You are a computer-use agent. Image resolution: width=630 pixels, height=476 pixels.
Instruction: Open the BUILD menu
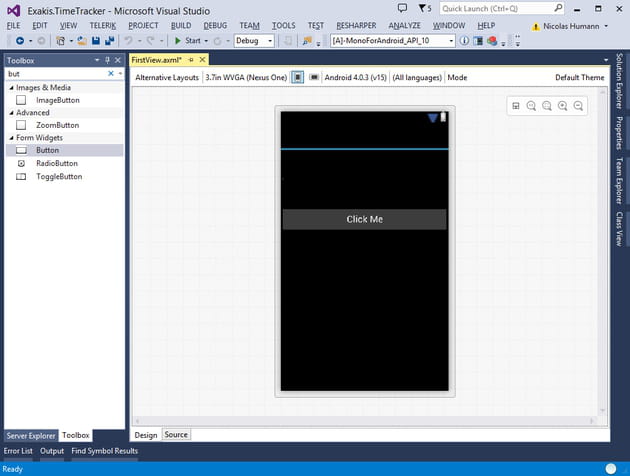[181, 26]
